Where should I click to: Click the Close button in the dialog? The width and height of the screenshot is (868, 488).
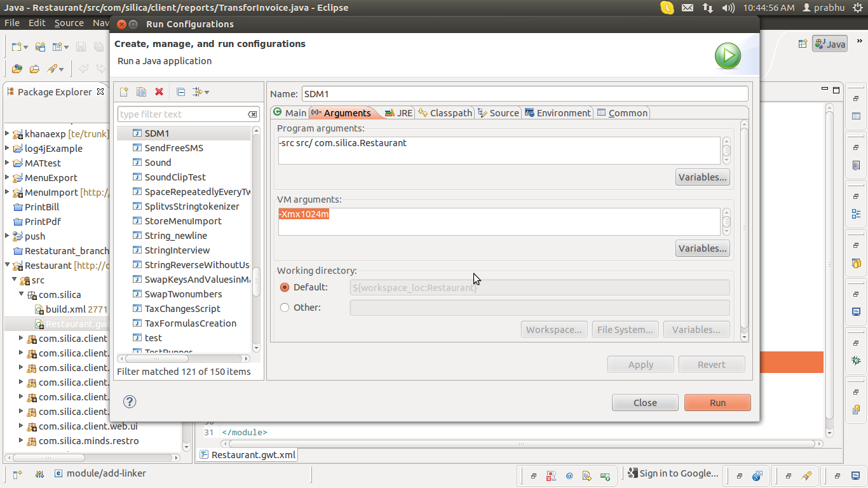tap(645, 402)
